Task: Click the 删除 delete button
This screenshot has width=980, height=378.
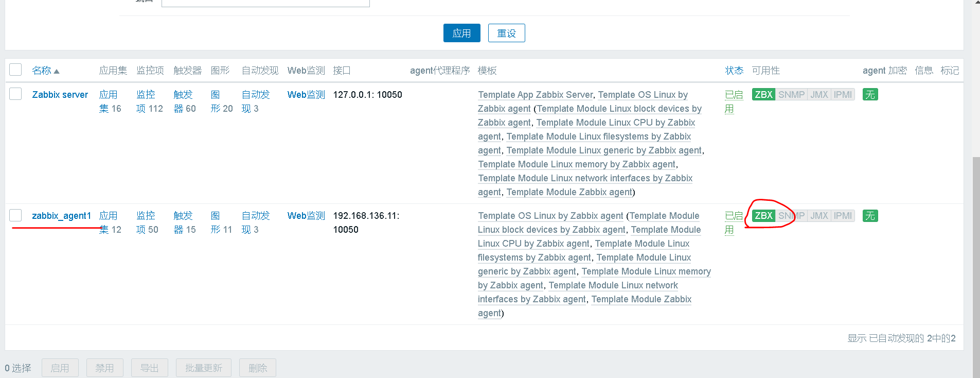Action: tap(257, 368)
